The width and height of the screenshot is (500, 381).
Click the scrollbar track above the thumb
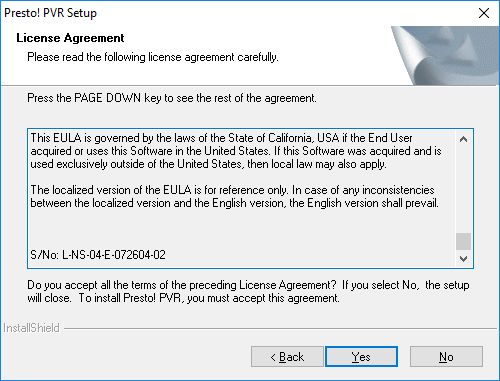[463, 190]
